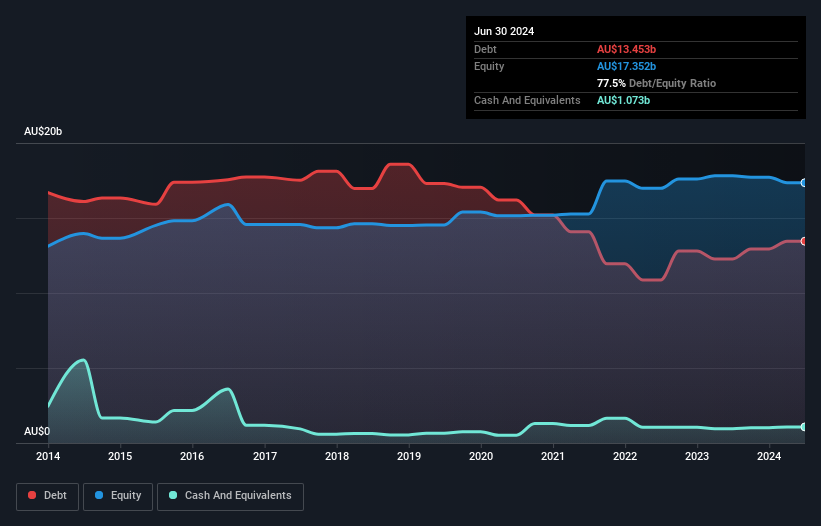Click the AU$1.073b cash value
This screenshot has height=526, width=821.
[623, 100]
